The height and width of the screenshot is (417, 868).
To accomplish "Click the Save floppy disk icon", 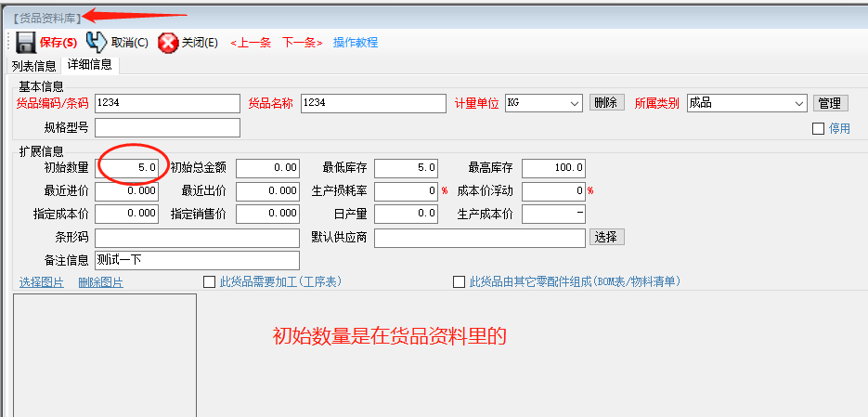I will coord(26,42).
